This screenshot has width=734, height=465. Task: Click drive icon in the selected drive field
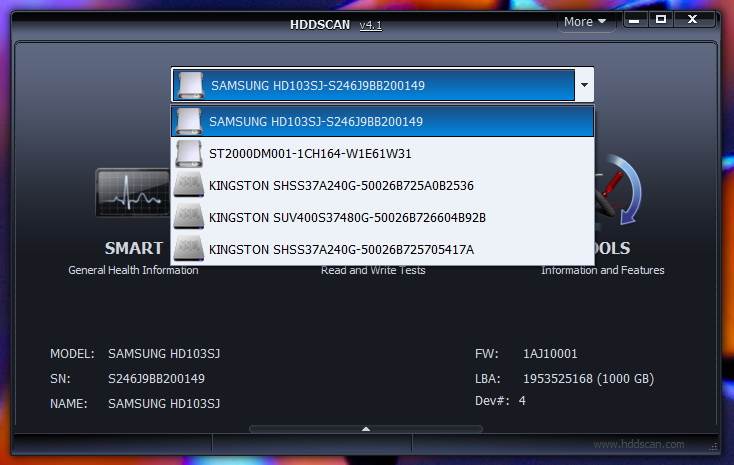[190, 85]
